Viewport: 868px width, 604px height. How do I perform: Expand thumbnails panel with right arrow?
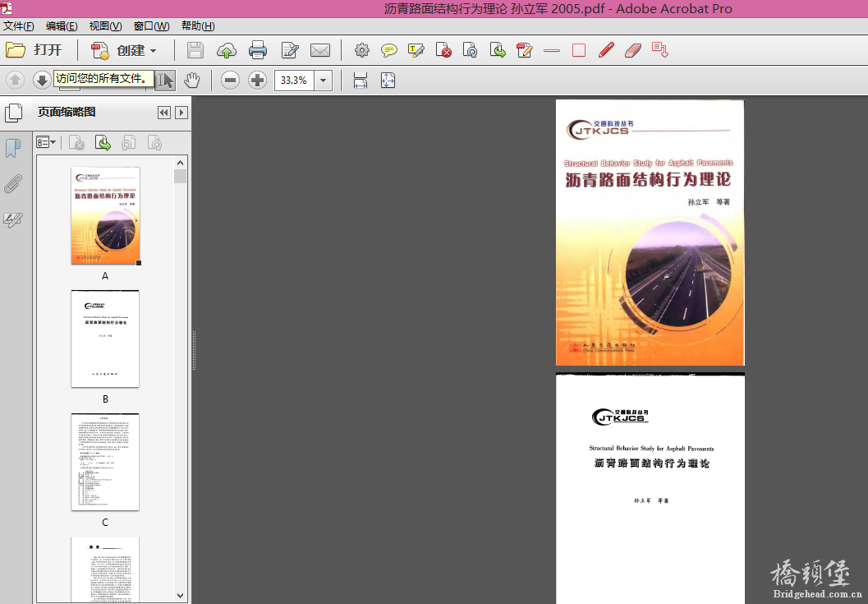point(181,113)
